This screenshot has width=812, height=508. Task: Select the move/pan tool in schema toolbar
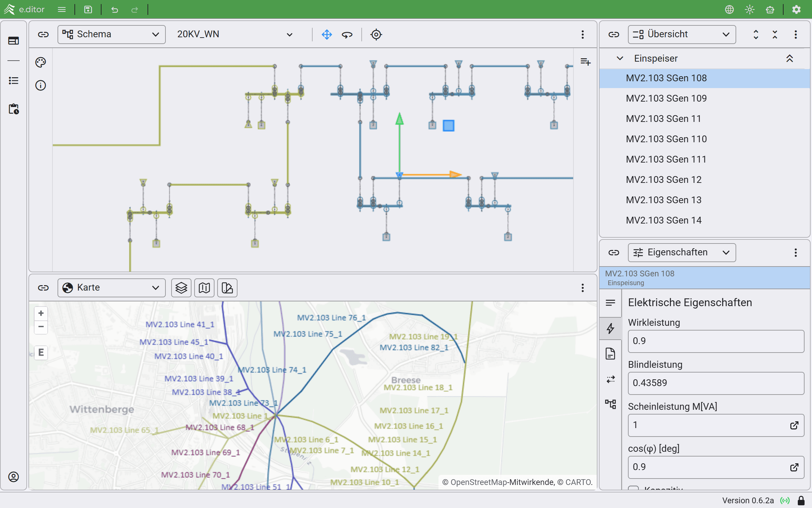click(326, 35)
